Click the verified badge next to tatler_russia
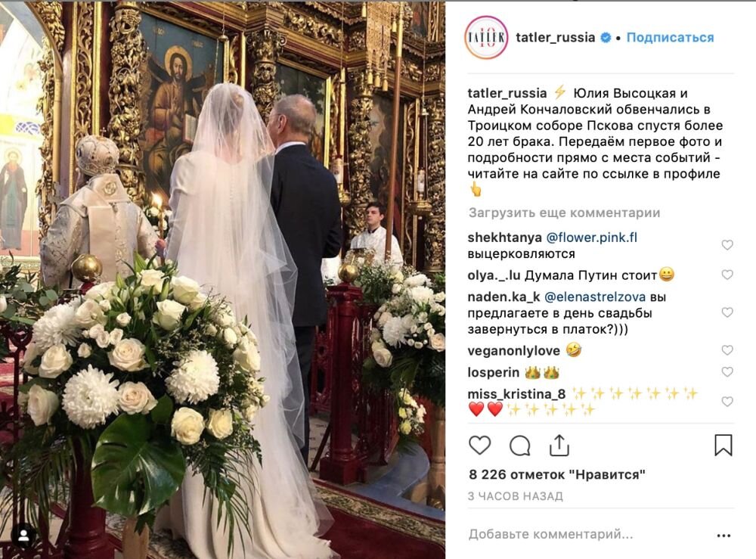This screenshot has height=559, width=756. [x=606, y=38]
